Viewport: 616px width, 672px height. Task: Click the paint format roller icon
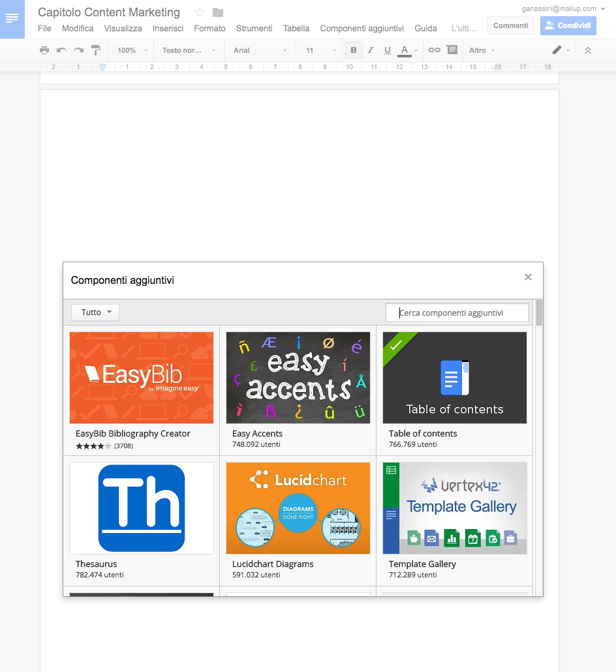click(96, 50)
